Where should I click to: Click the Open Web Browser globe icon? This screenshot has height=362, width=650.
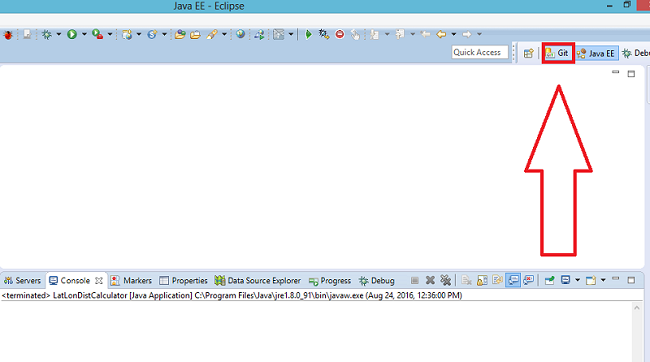coord(240,34)
